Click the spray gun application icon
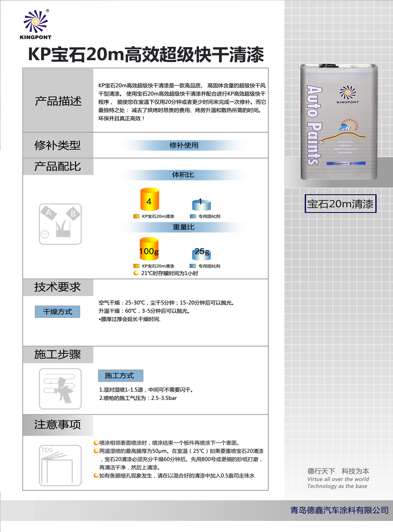Image resolution: width=393 pixels, height=532 pixels. pos(60,389)
